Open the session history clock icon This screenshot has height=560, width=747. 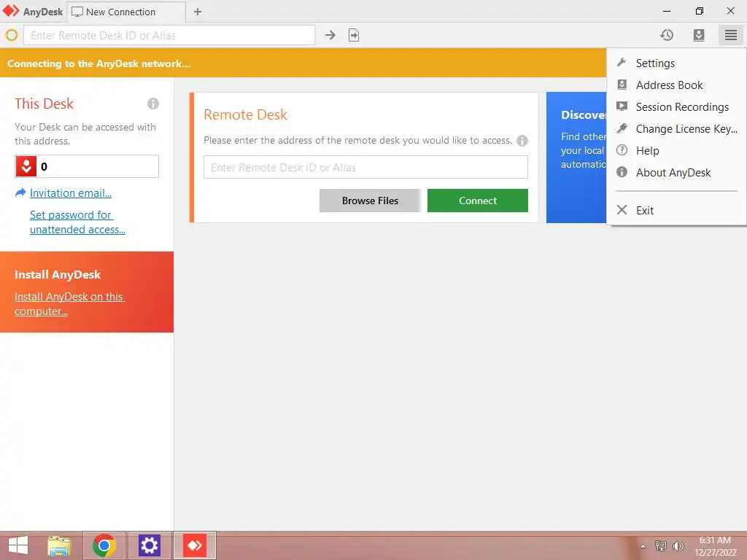click(x=667, y=35)
